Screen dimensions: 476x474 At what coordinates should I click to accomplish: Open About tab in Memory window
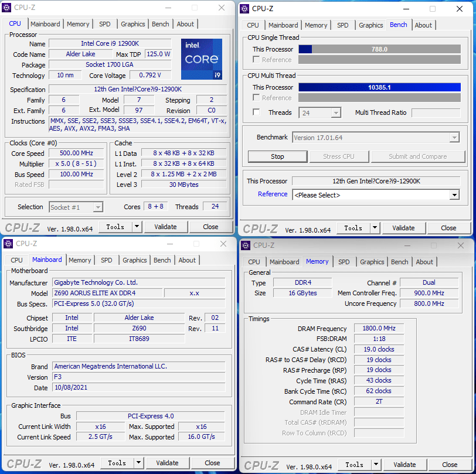point(424,262)
